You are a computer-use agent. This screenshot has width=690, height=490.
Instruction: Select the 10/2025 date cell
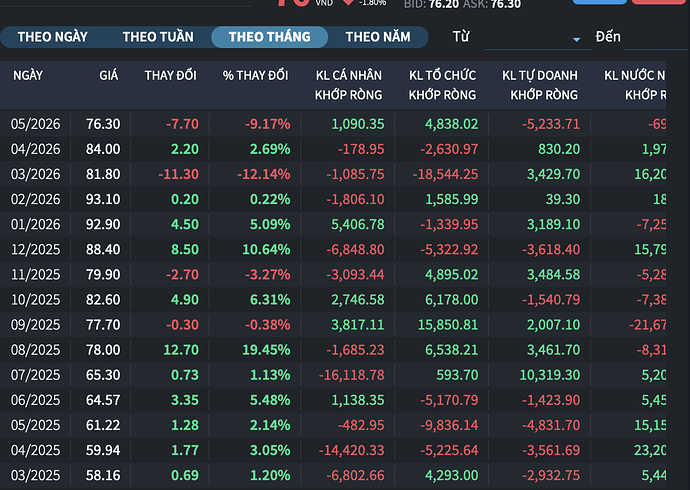pos(35,300)
